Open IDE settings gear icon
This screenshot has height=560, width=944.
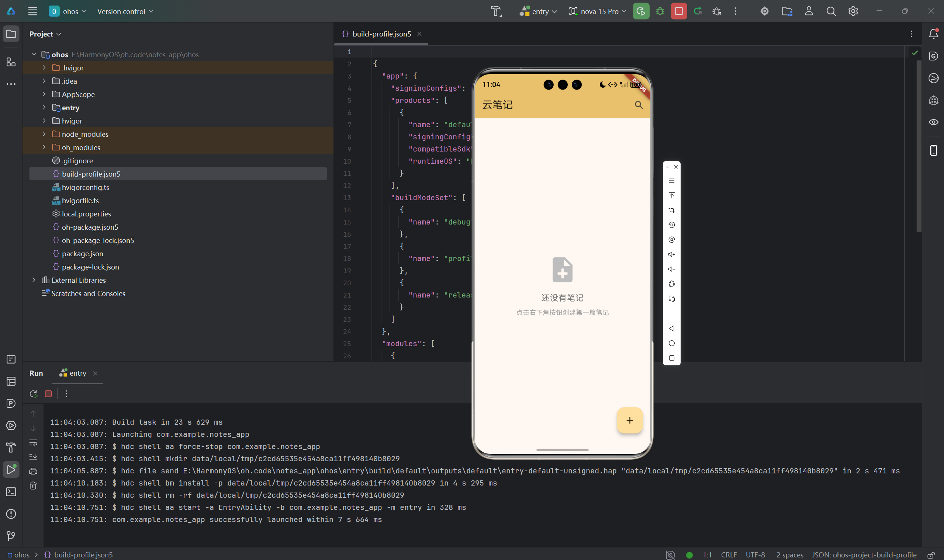pyautogui.click(x=853, y=11)
